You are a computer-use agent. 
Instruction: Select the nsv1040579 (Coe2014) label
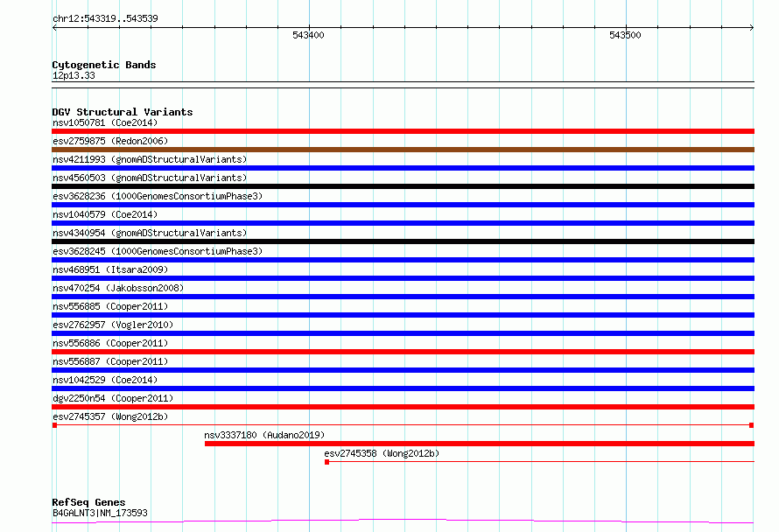pos(105,214)
